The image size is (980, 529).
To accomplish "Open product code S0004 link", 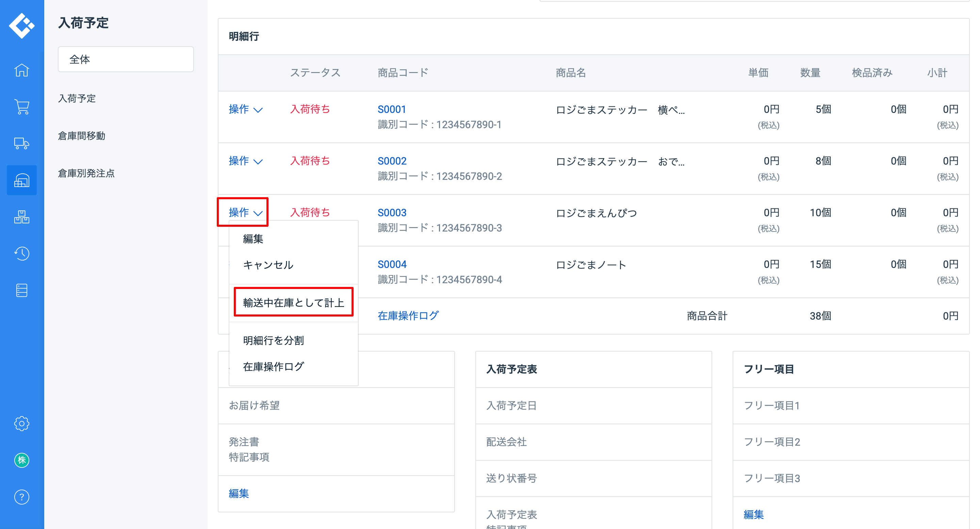I will tap(392, 264).
